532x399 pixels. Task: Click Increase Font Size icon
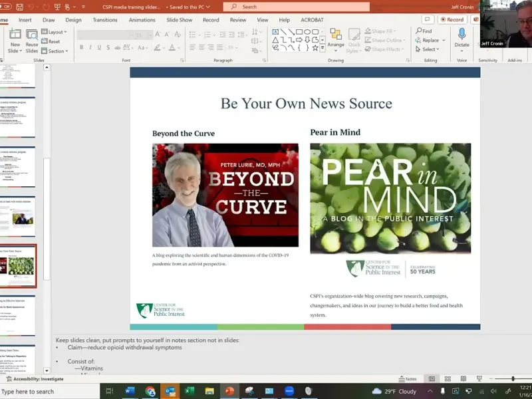coord(158,35)
